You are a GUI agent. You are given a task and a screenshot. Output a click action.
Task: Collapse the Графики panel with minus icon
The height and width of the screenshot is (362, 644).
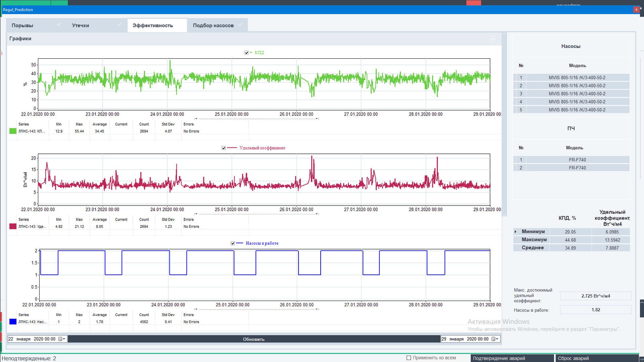click(x=492, y=39)
